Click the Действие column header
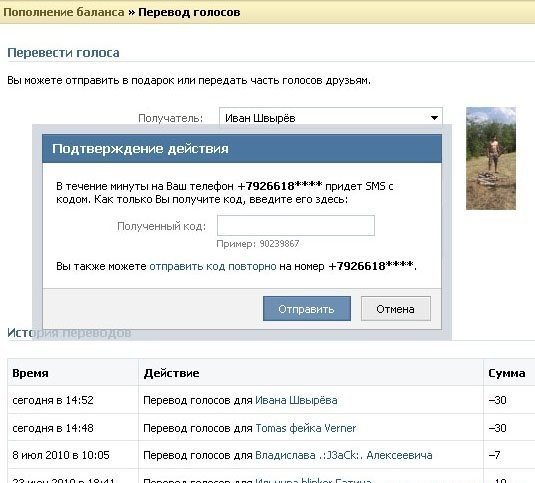535x483 pixels. (x=171, y=373)
